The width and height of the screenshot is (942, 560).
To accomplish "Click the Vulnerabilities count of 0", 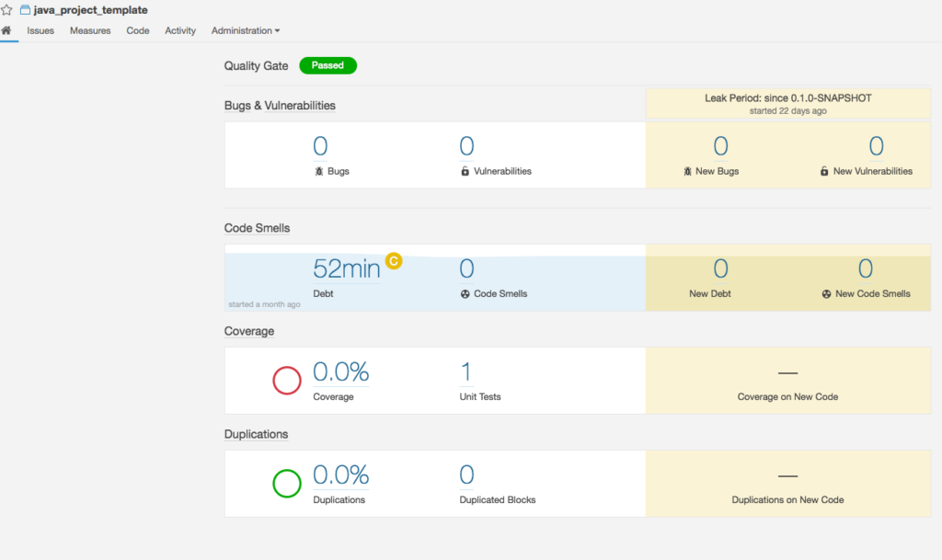I will [x=466, y=146].
